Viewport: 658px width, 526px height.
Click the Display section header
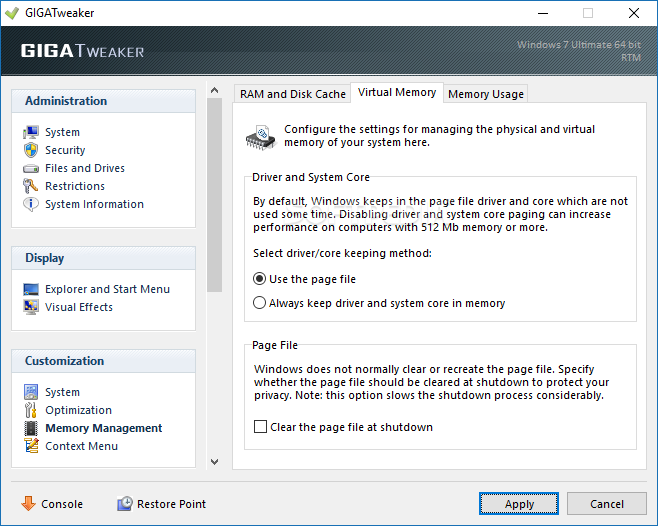point(103,258)
